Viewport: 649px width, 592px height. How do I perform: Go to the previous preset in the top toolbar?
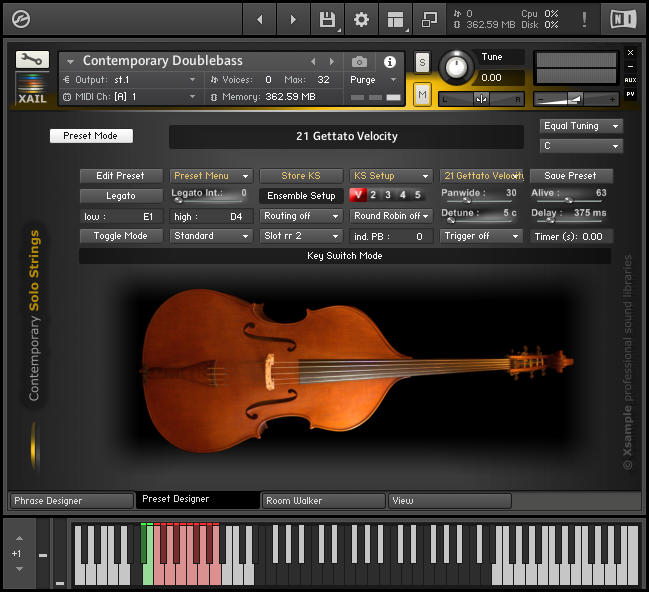point(260,19)
